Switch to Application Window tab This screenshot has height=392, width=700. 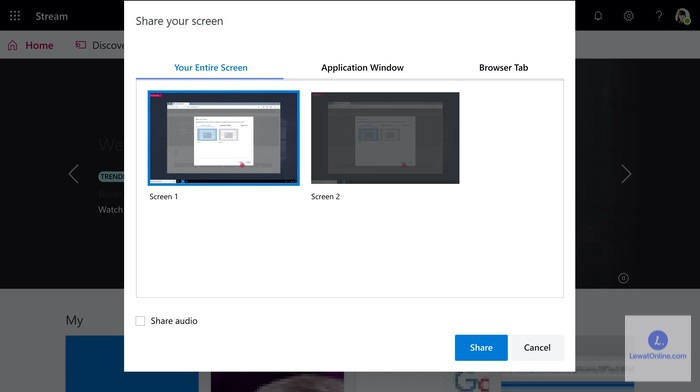click(x=362, y=68)
